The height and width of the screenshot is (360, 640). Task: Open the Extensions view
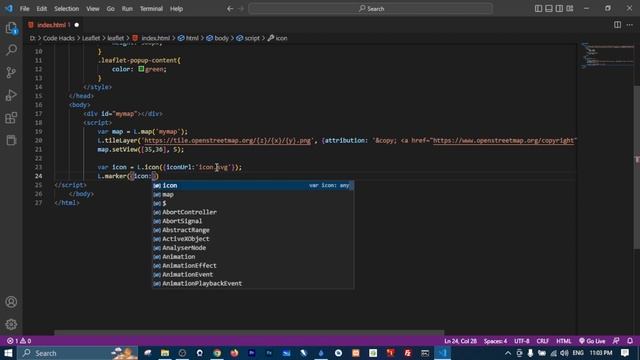pyautogui.click(x=11, y=118)
